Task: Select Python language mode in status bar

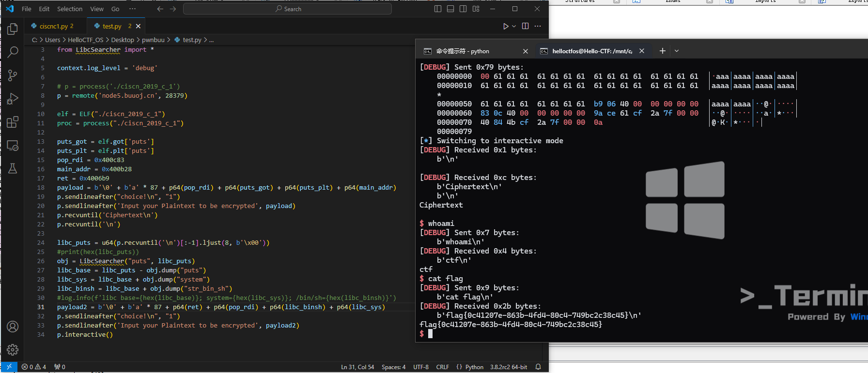Action: coord(474,367)
